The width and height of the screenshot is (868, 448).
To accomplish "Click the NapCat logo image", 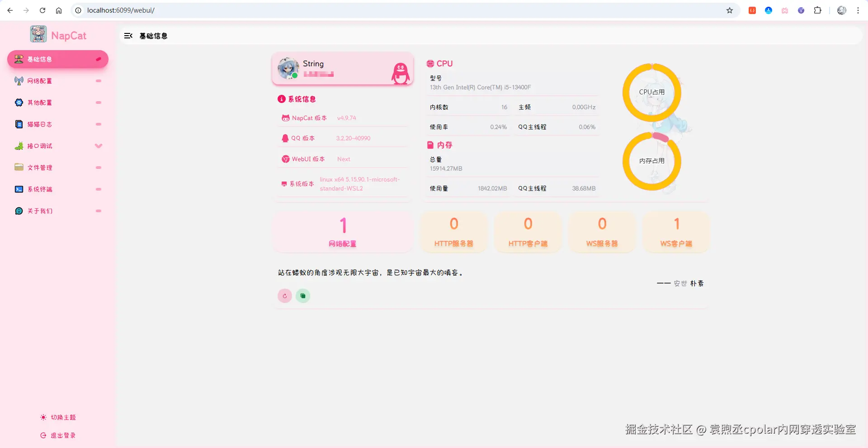I will pyautogui.click(x=38, y=34).
